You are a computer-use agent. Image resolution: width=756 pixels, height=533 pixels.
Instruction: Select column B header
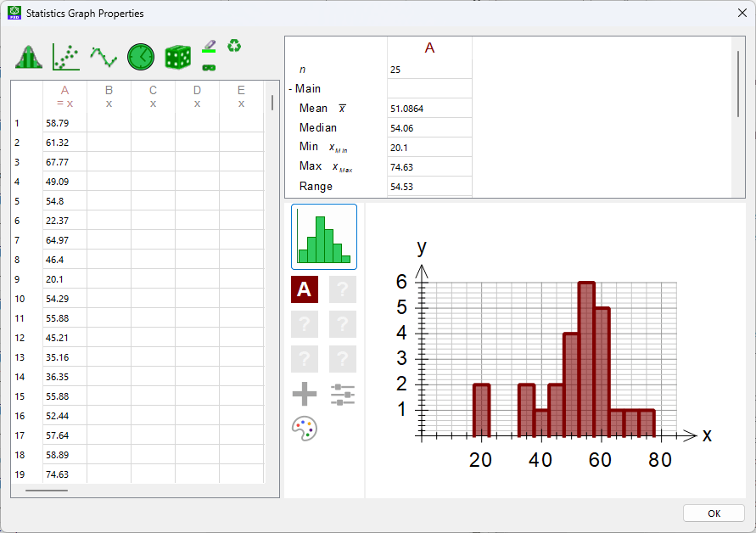(109, 96)
